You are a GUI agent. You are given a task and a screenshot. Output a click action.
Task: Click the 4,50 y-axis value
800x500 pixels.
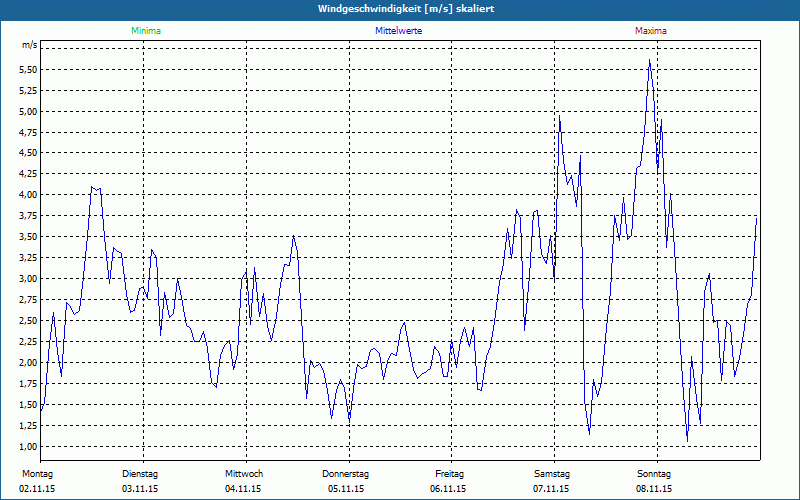(29, 153)
